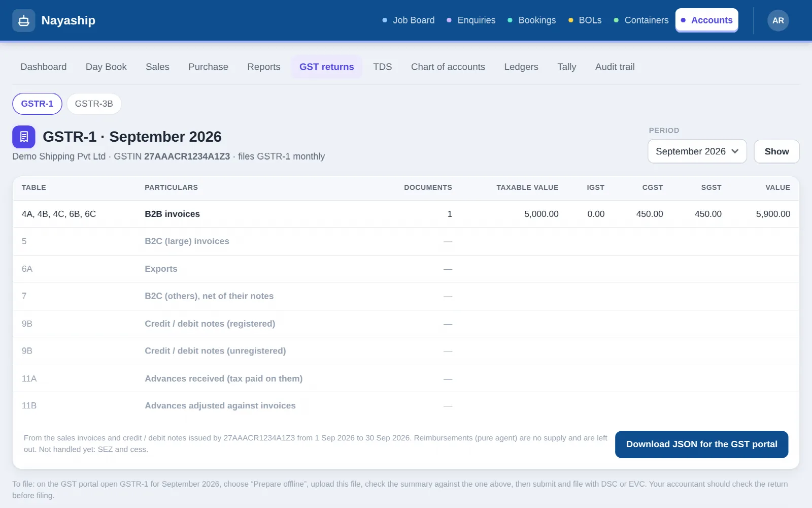812x508 pixels.
Task: Open the AR user avatar menu
Action: point(778,20)
